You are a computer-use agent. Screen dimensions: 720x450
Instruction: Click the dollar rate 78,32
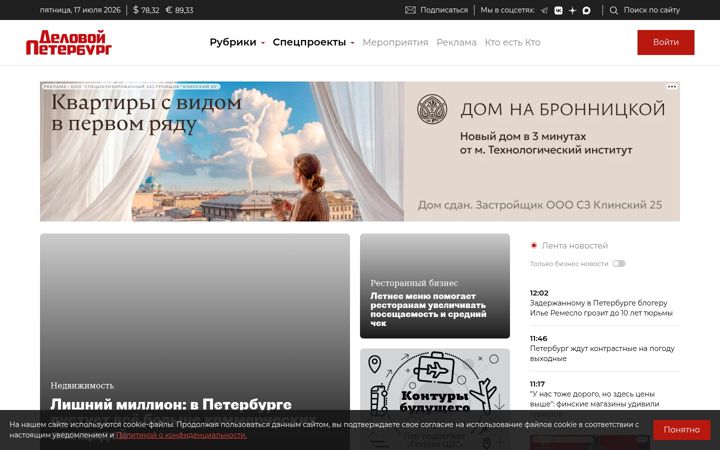pyautogui.click(x=146, y=10)
